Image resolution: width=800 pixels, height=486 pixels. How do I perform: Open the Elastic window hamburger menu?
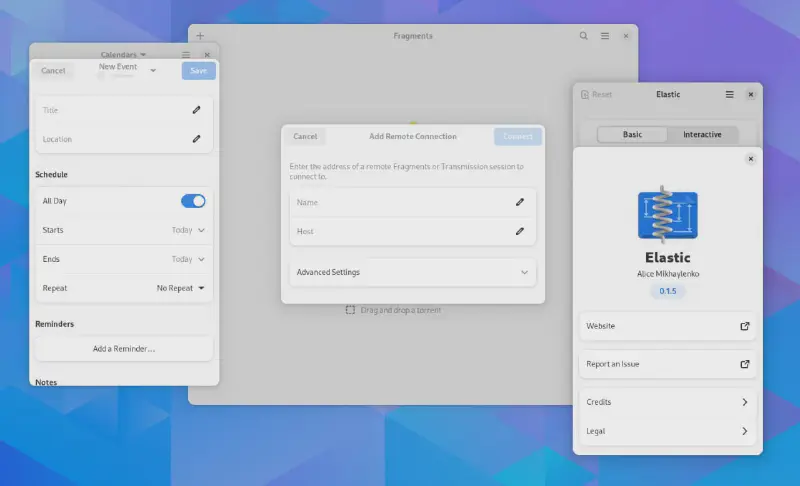tap(729, 94)
